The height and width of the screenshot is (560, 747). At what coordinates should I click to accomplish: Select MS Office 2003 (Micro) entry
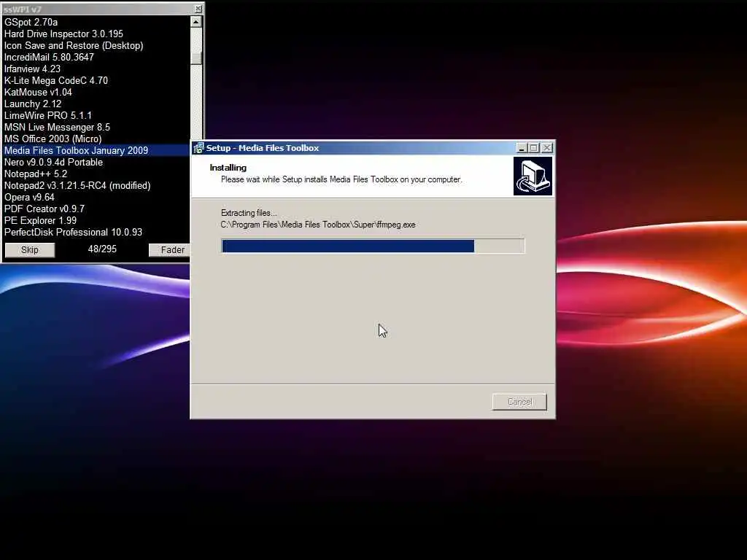[x=97, y=139]
